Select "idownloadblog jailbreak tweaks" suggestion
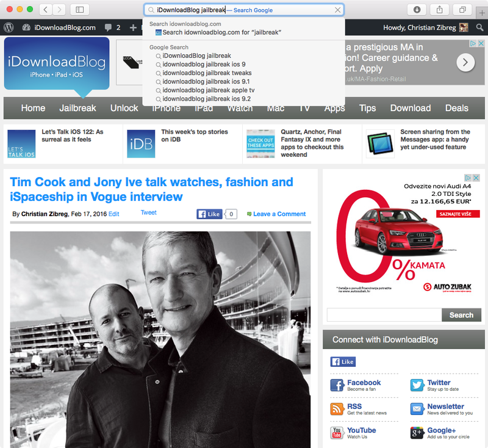This screenshot has height=448, width=488. (243, 73)
